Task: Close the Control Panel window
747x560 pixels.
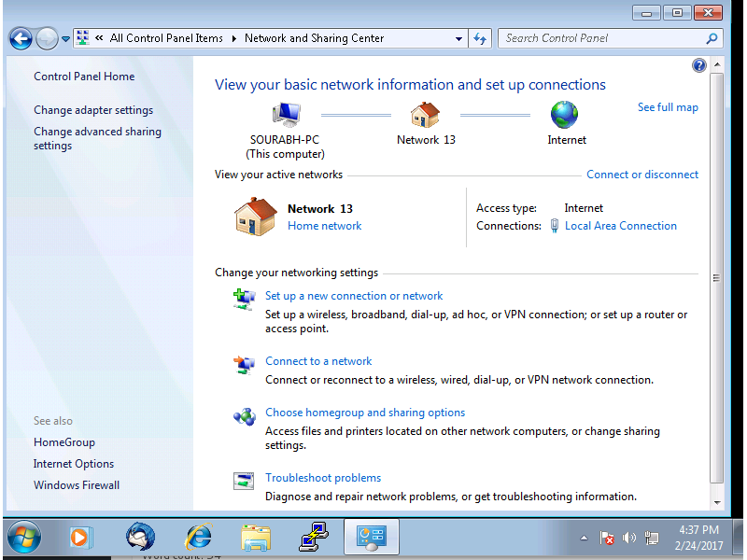Action: coord(708,13)
